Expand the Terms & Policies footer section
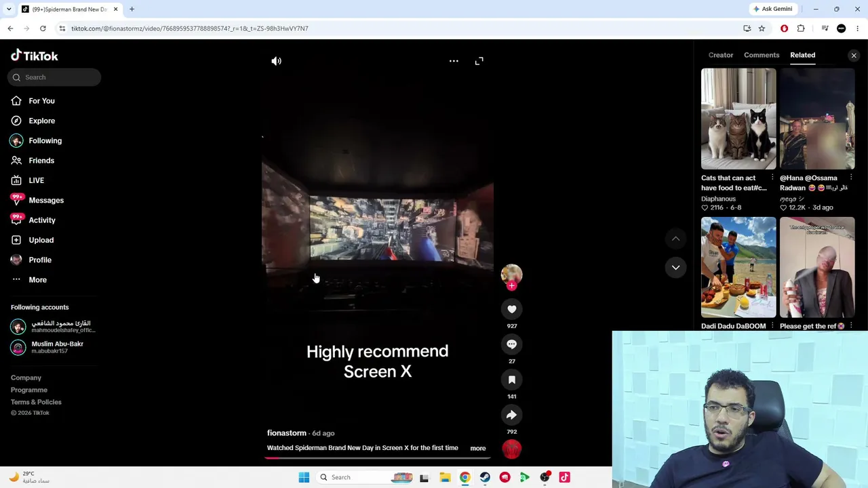The image size is (868, 488). click(36, 403)
